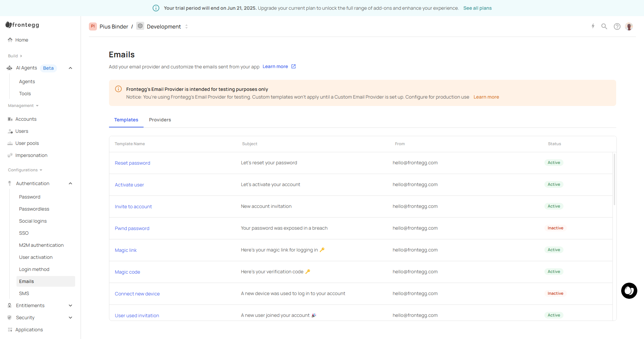
Task: Toggle the Build section header
Action: 15,56
